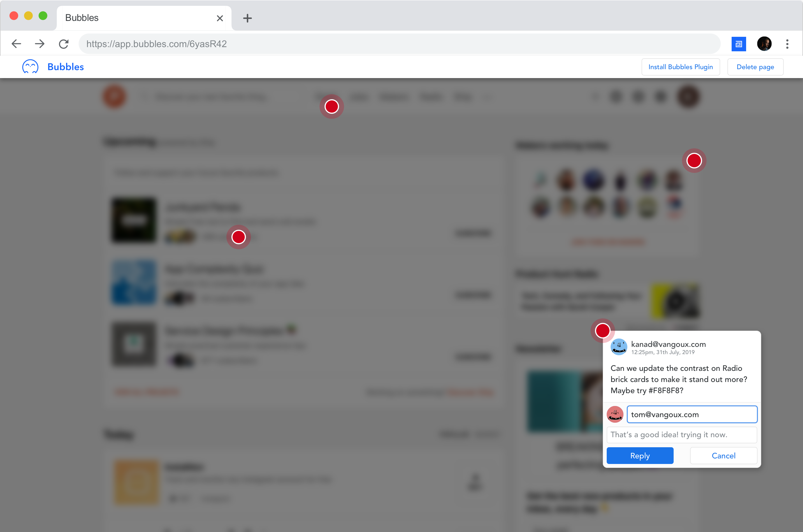Select the Bubbles browser tab

(136, 18)
